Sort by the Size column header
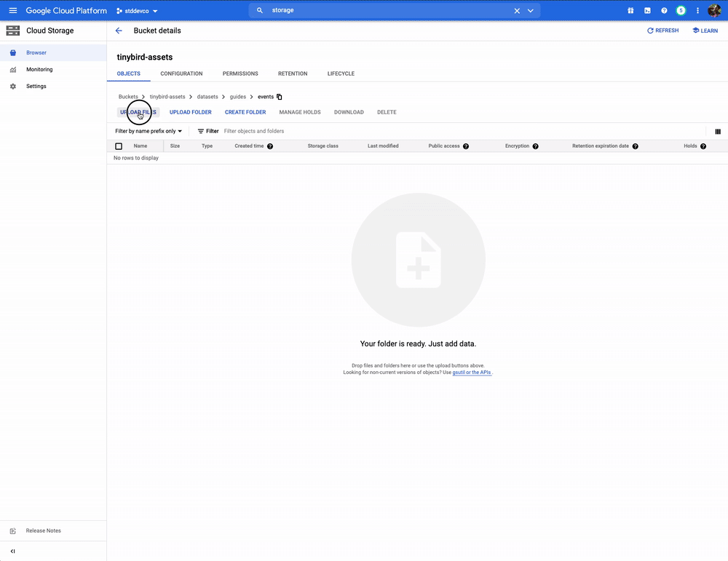The image size is (728, 561). coord(175,146)
